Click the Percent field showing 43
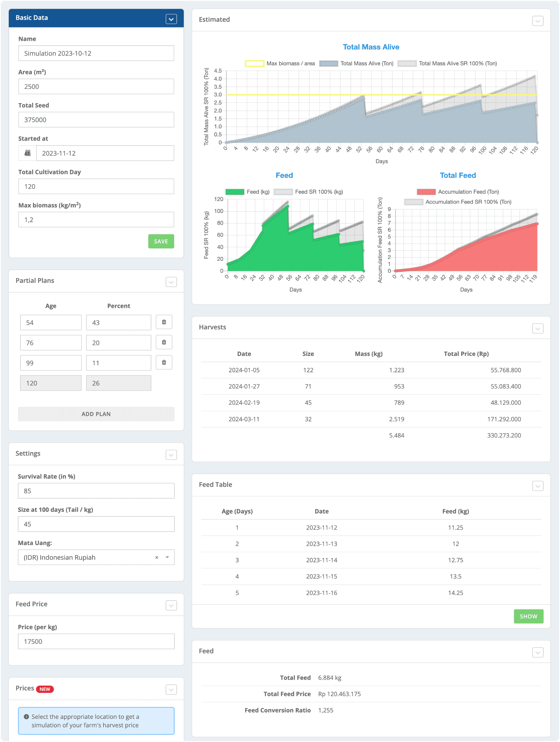Screen dimensions: 560x742 click(118, 322)
